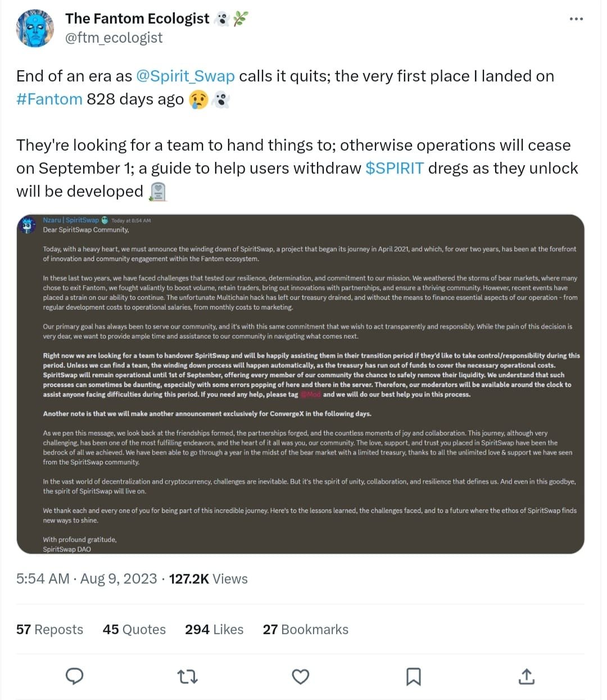Click the 127.2K Views count
This screenshot has width=607, height=700.
209,579
